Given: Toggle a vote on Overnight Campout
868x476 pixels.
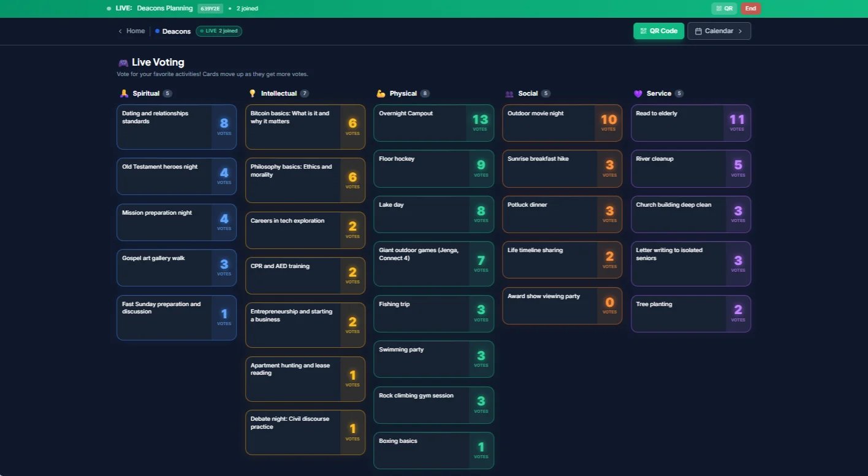Looking at the screenshot, I should tap(433, 122).
